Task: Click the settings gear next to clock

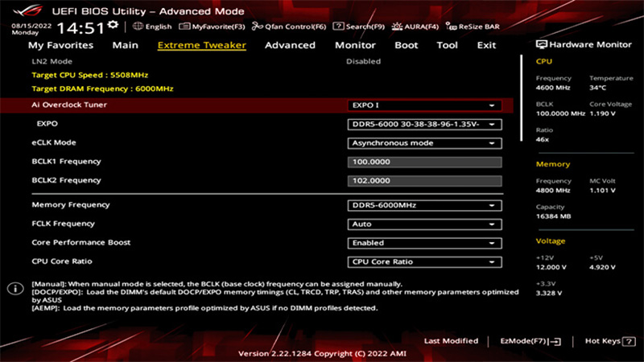Action: pos(113,26)
